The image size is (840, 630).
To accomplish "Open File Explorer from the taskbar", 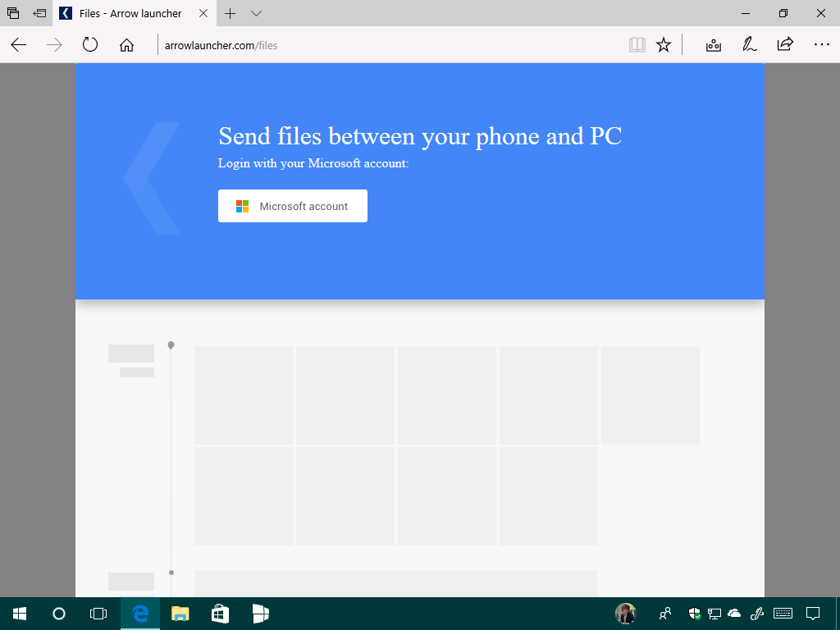I will pyautogui.click(x=180, y=614).
